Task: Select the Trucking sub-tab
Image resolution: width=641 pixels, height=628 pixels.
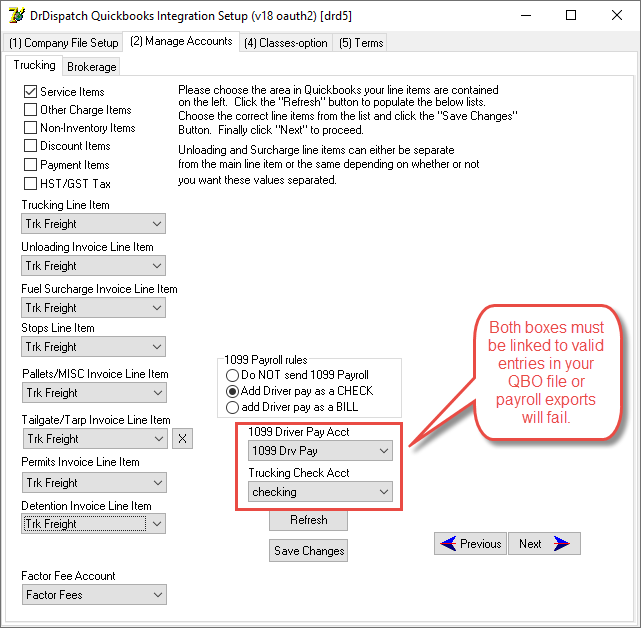Action: 34,65
